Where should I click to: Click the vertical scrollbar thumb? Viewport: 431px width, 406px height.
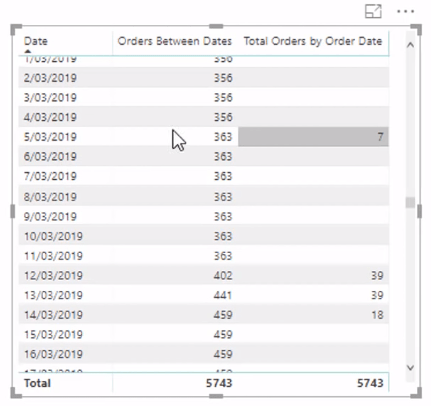point(410,202)
